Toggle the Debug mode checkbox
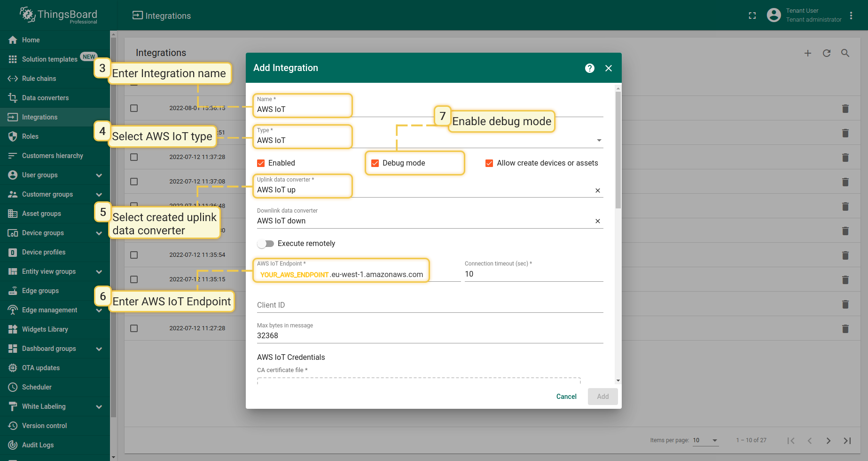Screen dimensions: 868x461 (375, 163)
